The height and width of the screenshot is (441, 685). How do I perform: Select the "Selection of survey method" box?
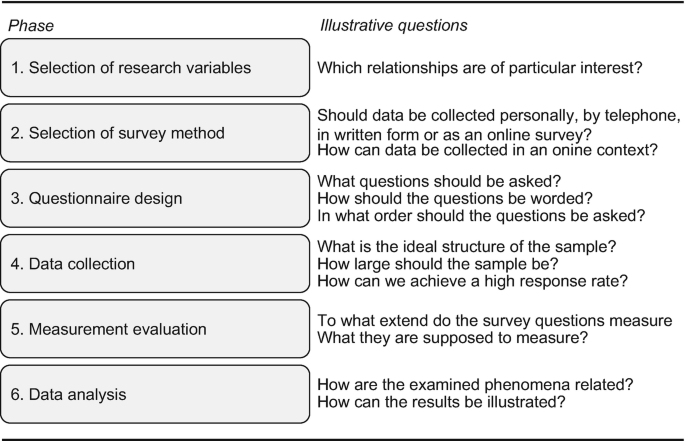click(155, 133)
